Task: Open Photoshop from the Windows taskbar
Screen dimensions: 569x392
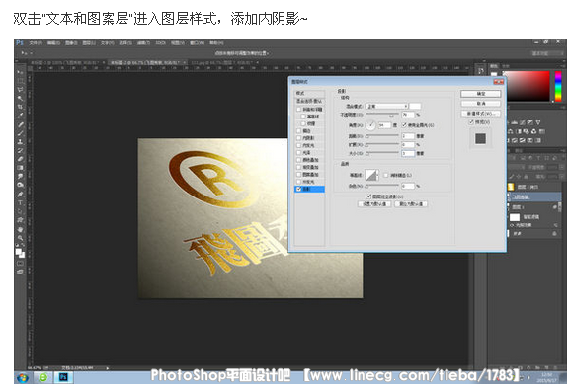Action: (63, 377)
